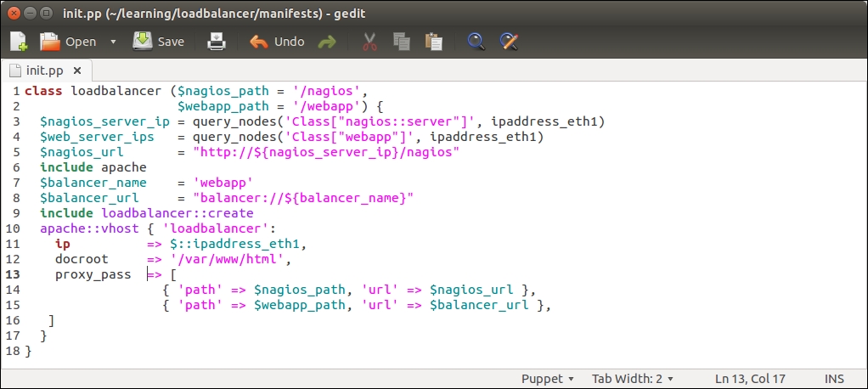Image resolution: width=868 pixels, height=389 pixels.
Task: Click the Open file folder icon
Action: 51,42
